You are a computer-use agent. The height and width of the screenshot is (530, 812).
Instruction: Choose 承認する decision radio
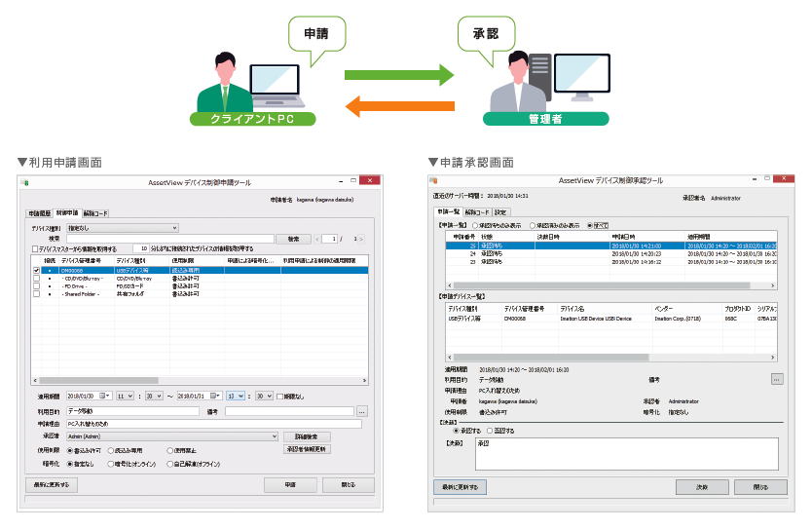[x=456, y=431]
